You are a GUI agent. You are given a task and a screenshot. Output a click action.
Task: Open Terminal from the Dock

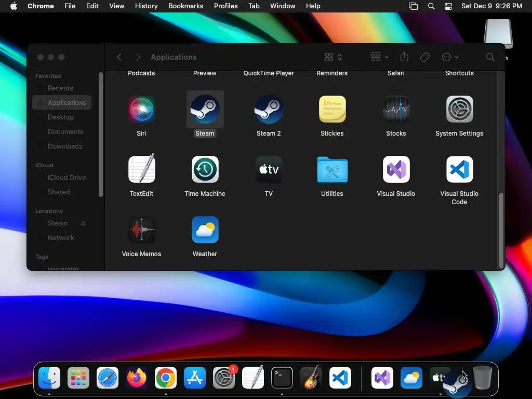pyautogui.click(x=282, y=378)
